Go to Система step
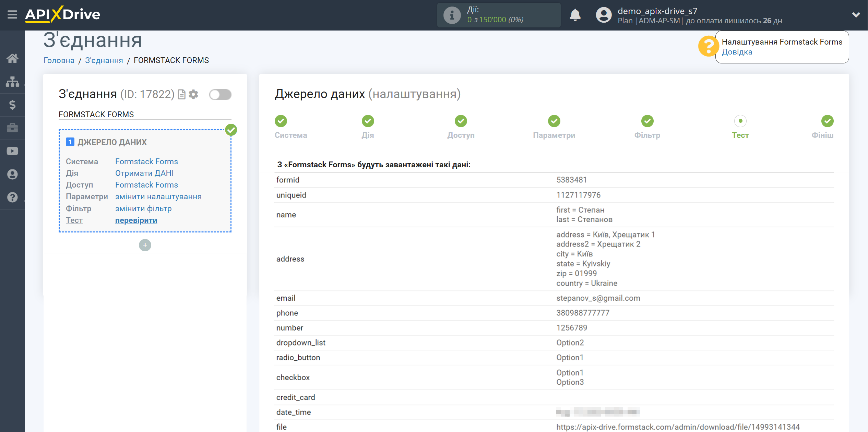This screenshot has height=432, width=868. 281,121
